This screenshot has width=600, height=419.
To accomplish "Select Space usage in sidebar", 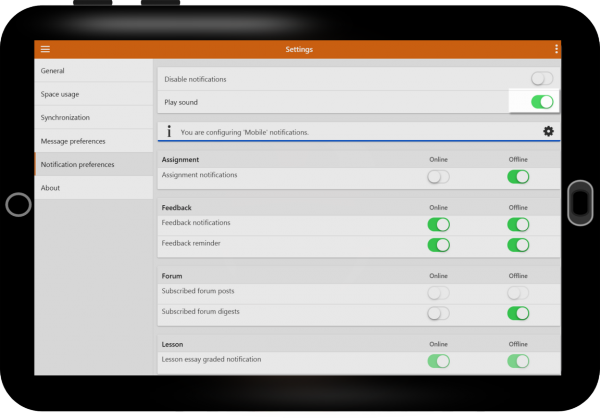I will 95,94.
